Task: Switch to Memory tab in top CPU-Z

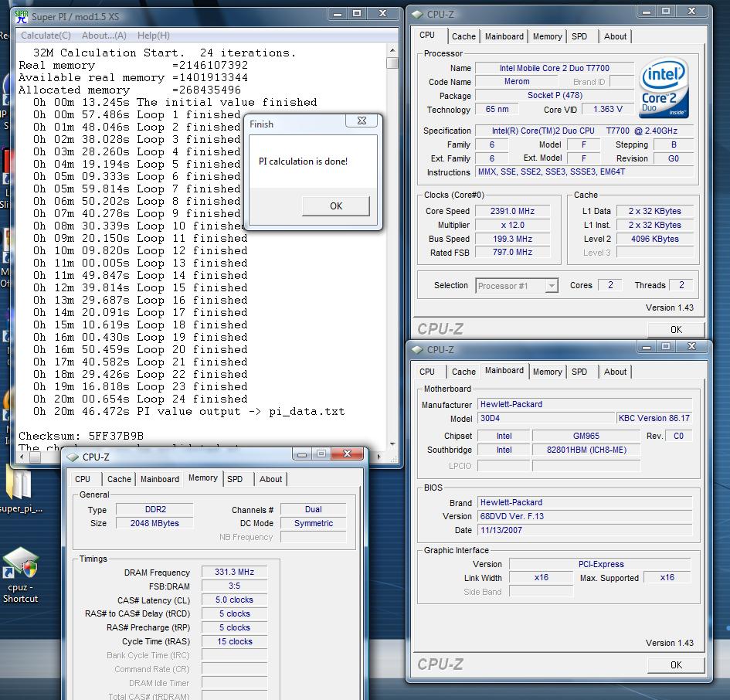Action: (x=547, y=36)
